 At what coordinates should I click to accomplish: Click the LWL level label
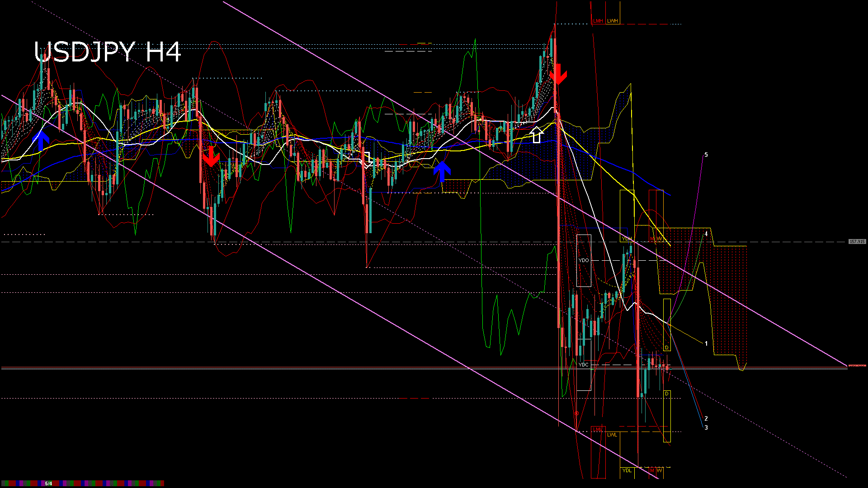(612, 435)
